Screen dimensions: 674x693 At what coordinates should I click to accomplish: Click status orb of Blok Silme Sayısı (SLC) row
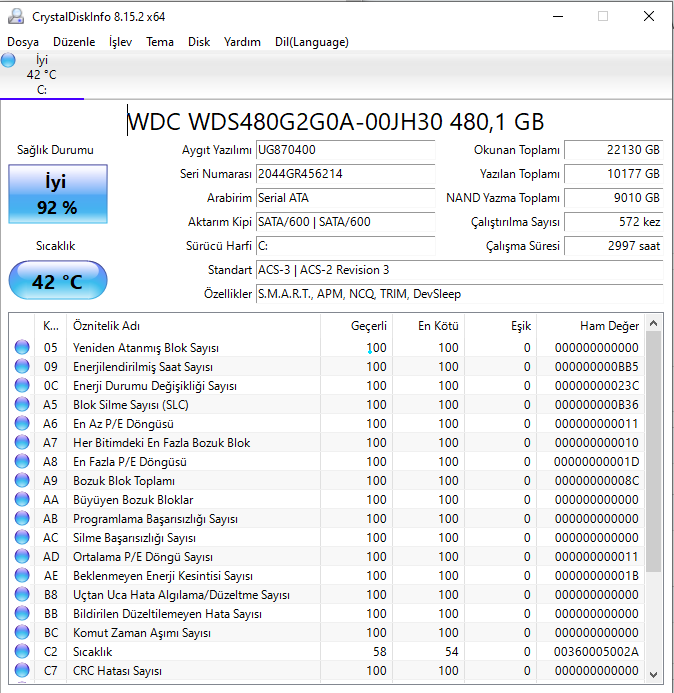22,404
